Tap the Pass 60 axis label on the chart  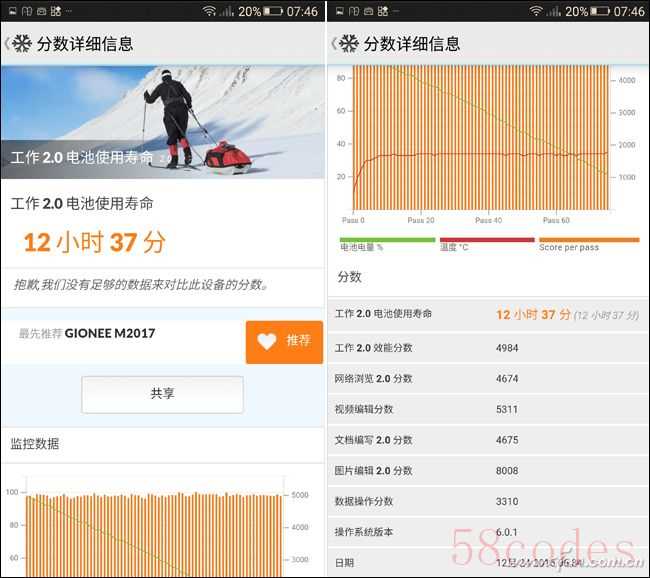tap(556, 220)
